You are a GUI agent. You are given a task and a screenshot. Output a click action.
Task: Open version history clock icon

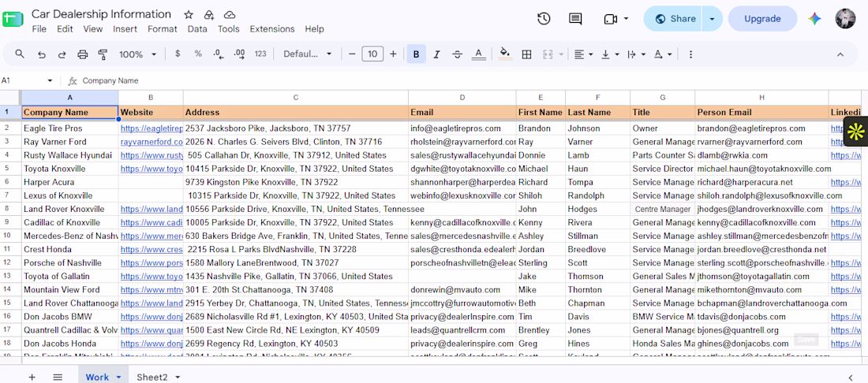(544, 19)
